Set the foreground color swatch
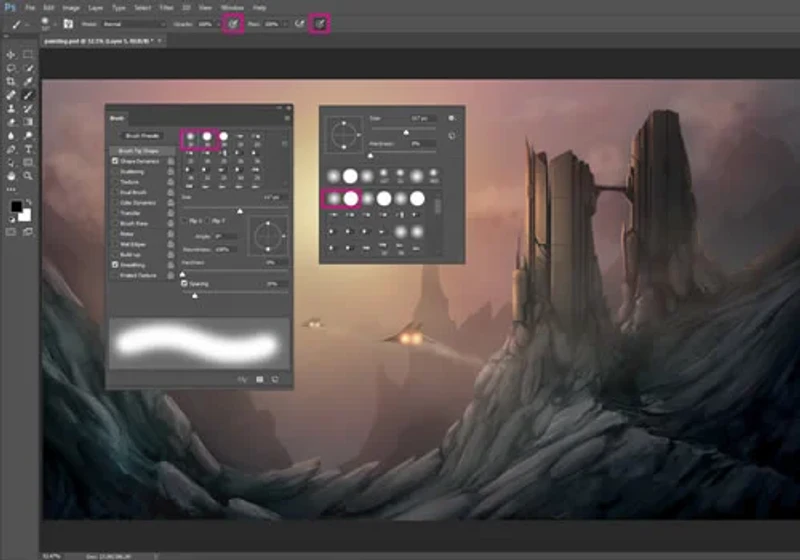The height and width of the screenshot is (560, 800). pos(16,207)
